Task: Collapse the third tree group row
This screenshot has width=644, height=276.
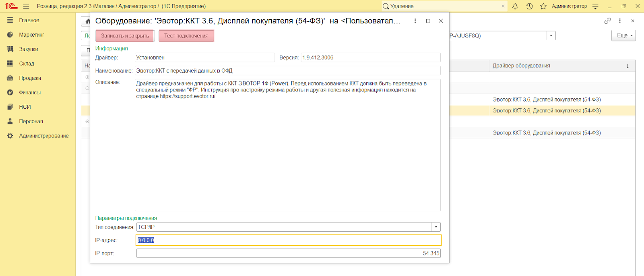Action: [x=87, y=121]
